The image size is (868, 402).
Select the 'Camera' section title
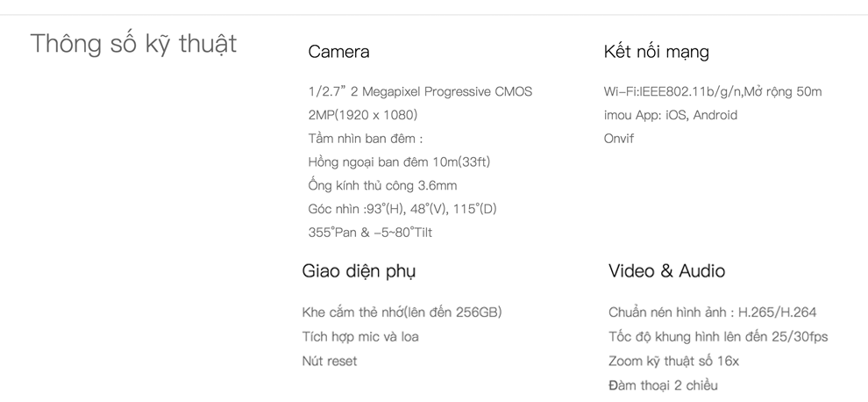(338, 52)
